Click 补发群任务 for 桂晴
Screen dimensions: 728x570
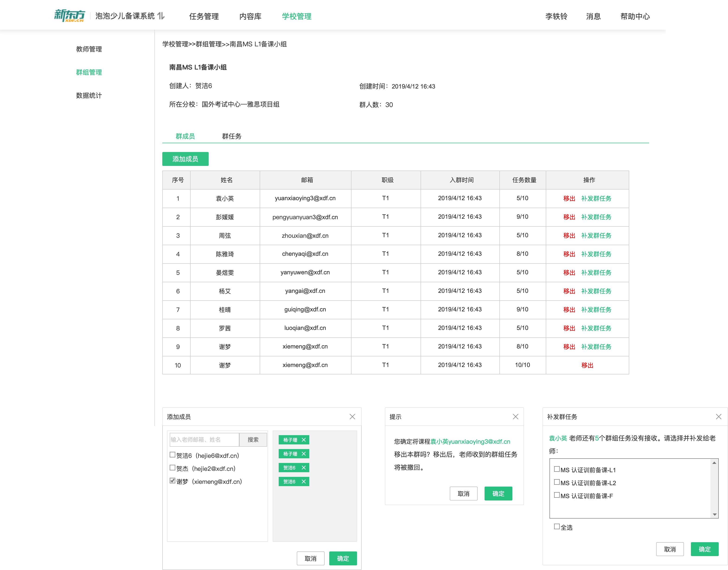596,310
